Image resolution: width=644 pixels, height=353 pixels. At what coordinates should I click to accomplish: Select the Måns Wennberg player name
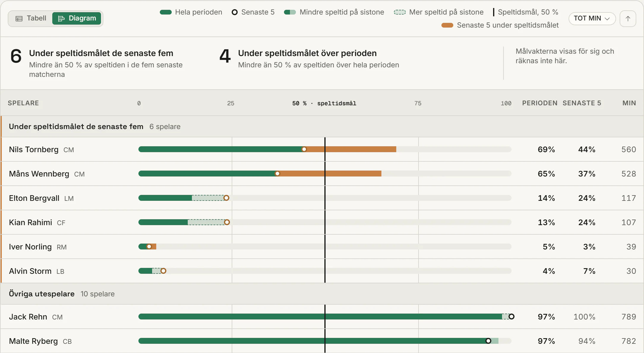(39, 174)
